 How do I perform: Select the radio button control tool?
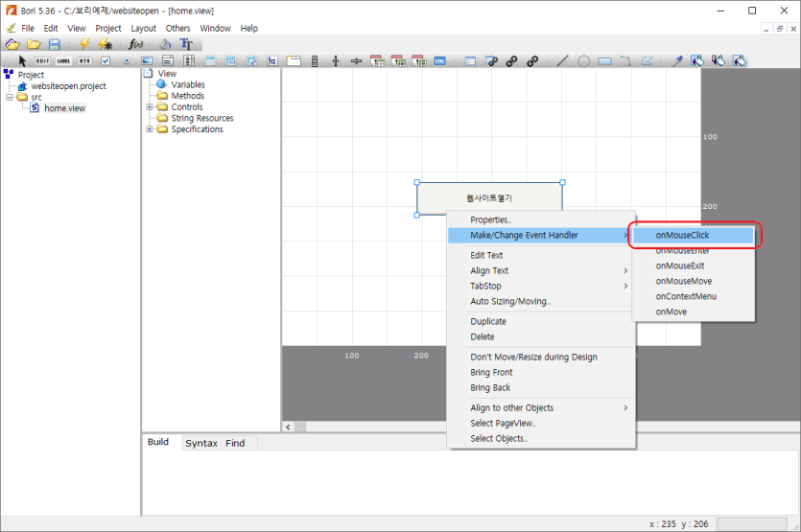pyautogui.click(x=127, y=60)
